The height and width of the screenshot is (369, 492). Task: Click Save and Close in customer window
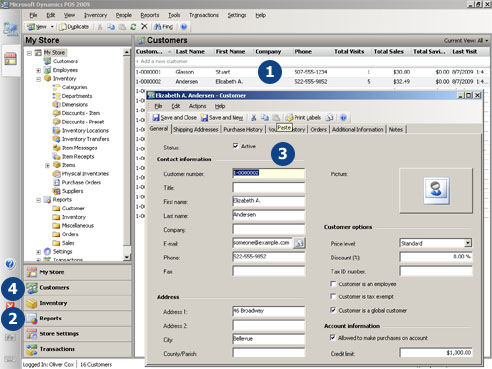(x=174, y=118)
